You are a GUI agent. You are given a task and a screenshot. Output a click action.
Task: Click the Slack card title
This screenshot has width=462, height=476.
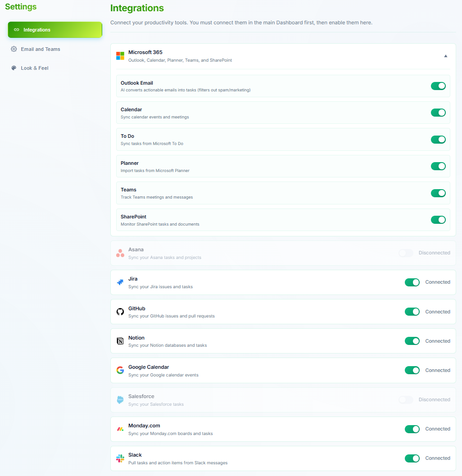click(135, 455)
